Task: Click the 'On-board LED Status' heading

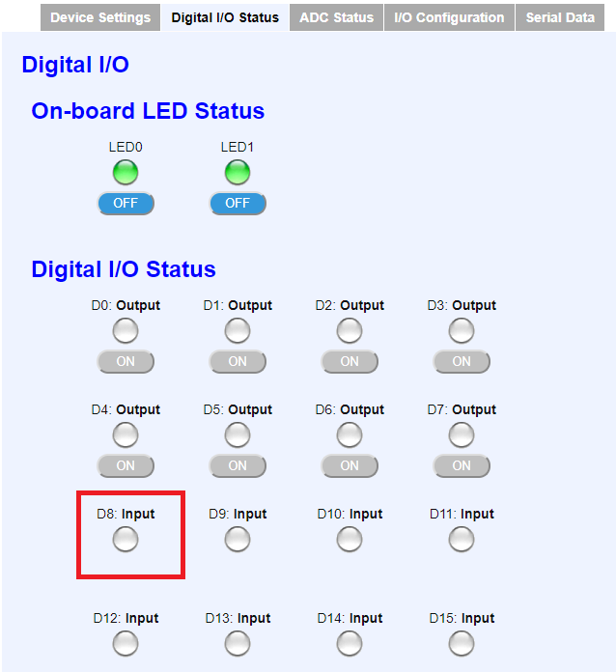Action: [148, 111]
